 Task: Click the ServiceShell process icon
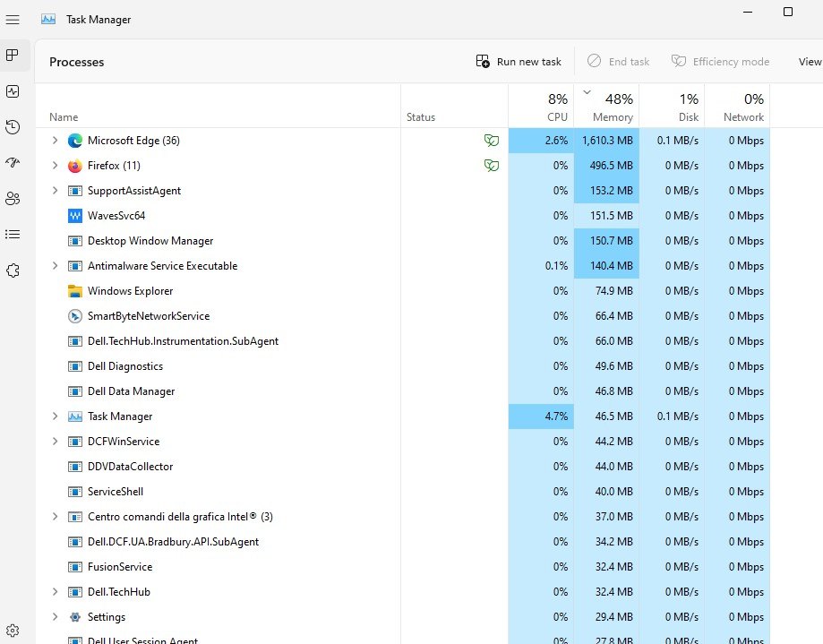(x=75, y=492)
